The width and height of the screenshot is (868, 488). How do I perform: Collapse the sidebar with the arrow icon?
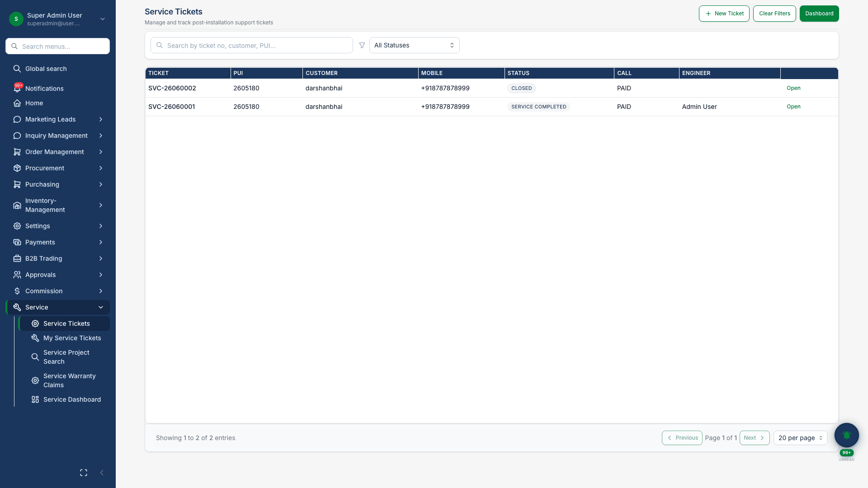pos(102,473)
